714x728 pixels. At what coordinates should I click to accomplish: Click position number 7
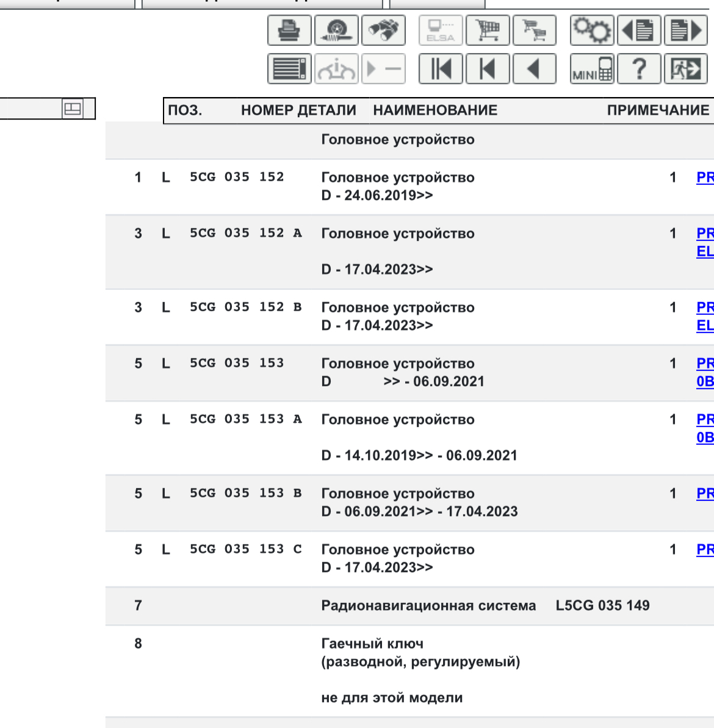[x=138, y=605]
